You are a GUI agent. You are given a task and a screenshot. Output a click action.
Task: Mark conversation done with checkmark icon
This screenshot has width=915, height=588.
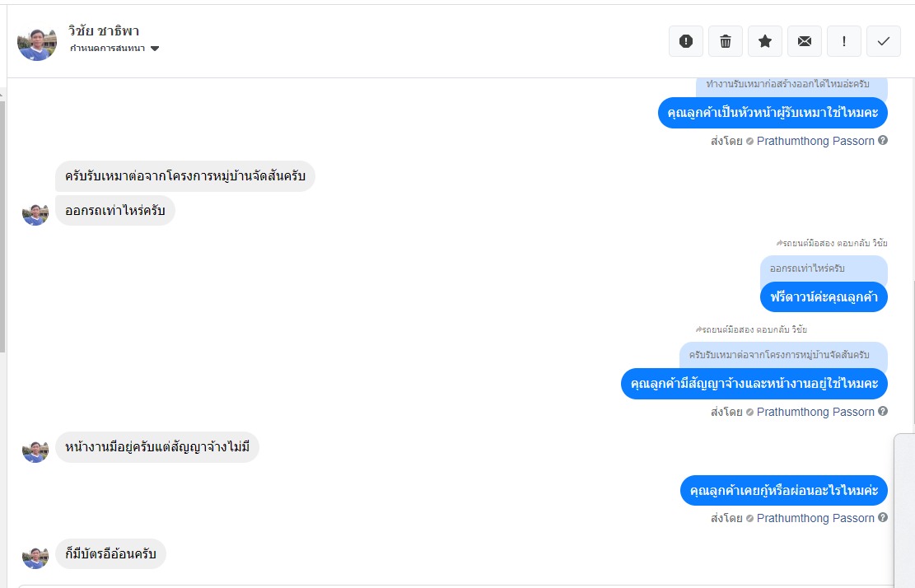click(x=884, y=41)
